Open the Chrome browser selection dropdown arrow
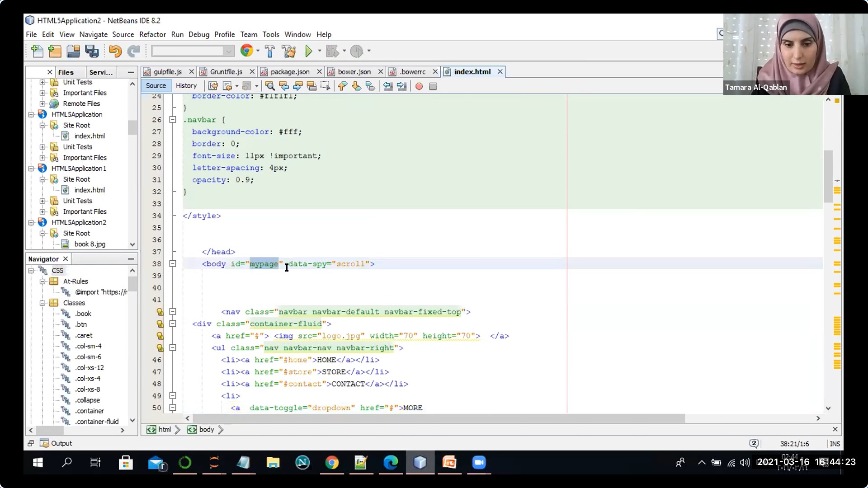Image resolution: width=868 pixels, height=488 pixels. tap(258, 51)
